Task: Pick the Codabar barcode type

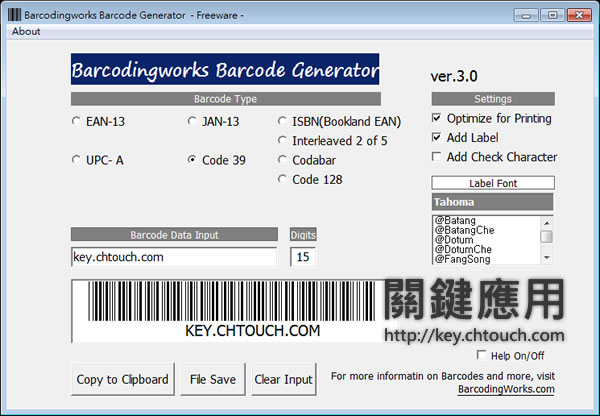Action: tap(283, 159)
